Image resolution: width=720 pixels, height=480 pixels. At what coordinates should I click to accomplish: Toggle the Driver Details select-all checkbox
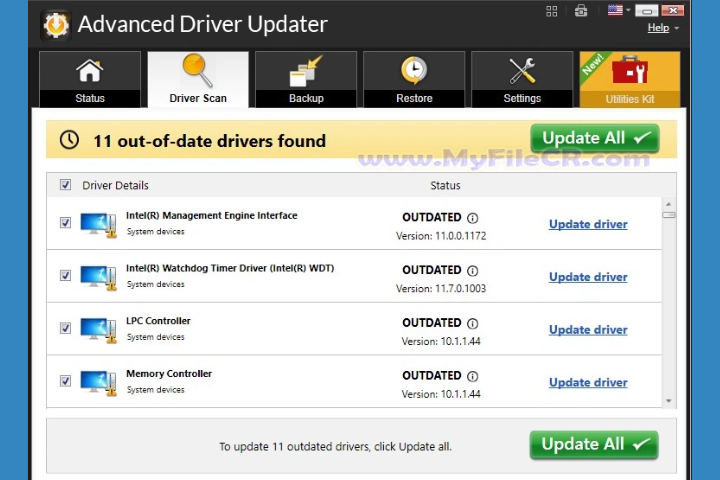click(x=65, y=185)
